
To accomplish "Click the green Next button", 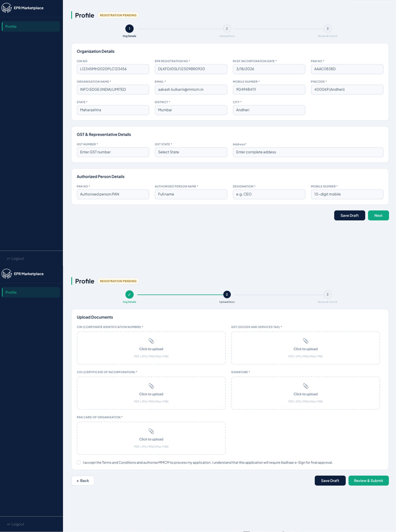I will coord(378,216).
